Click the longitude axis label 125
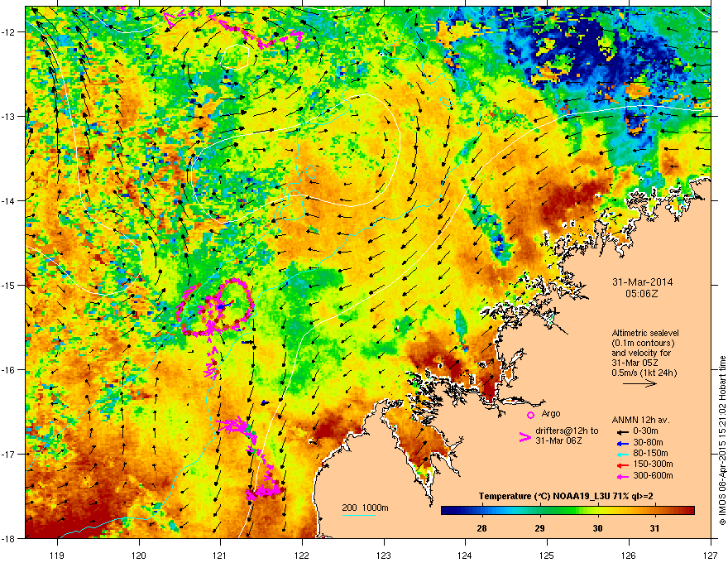 tap(547, 555)
